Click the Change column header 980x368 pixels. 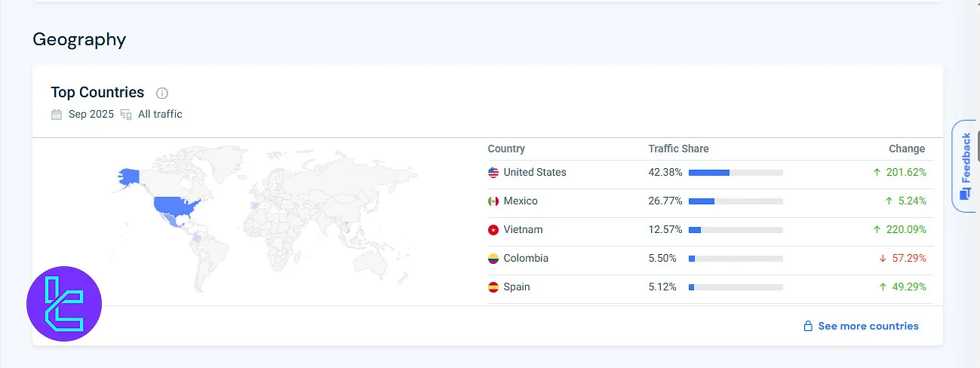click(907, 149)
